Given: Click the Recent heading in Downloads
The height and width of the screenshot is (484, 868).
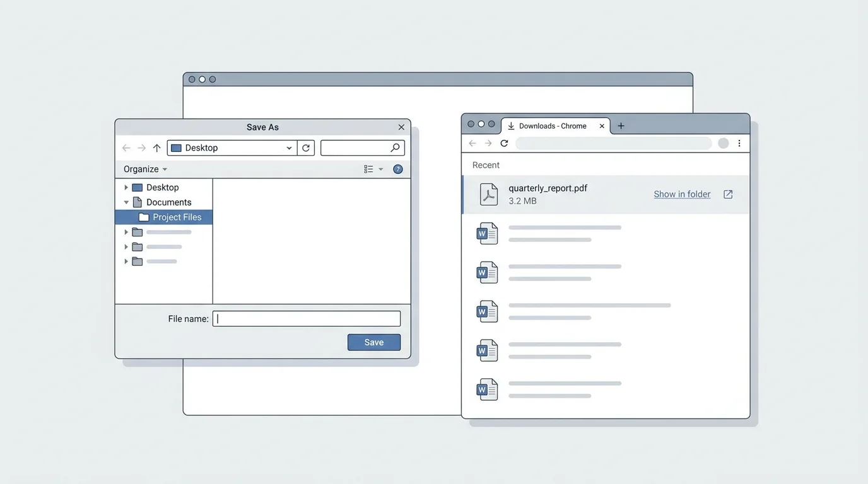Looking at the screenshot, I should [486, 165].
